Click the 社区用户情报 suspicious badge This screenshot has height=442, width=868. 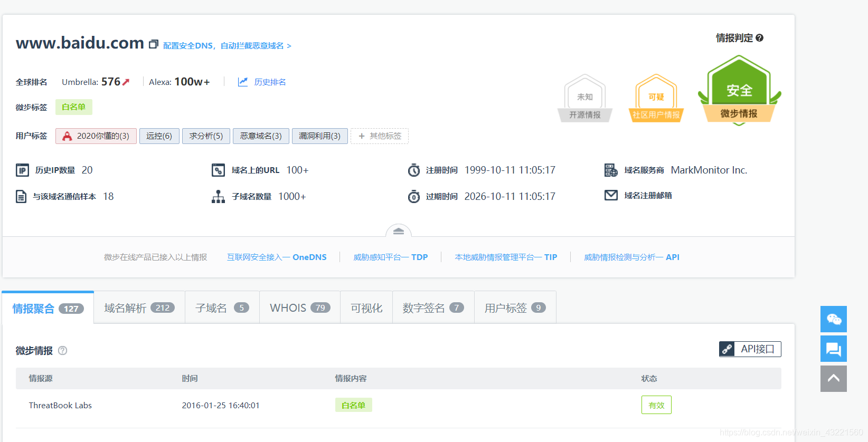tap(656, 99)
